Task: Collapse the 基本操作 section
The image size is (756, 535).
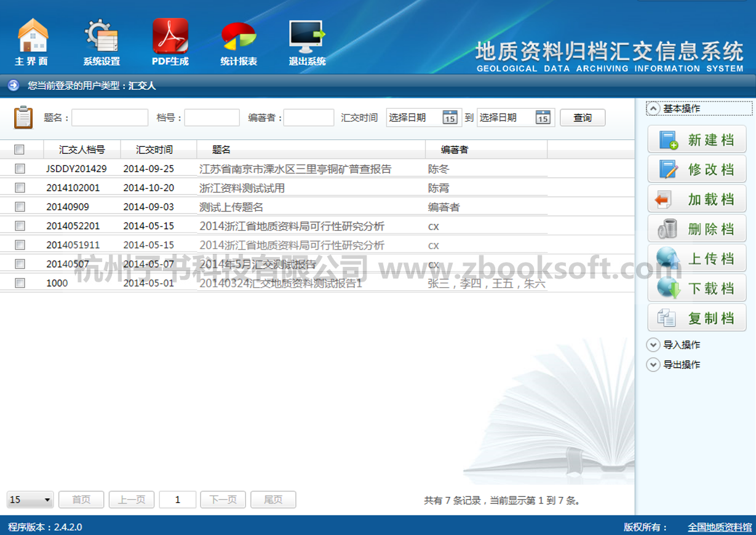Action: (x=653, y=109)
